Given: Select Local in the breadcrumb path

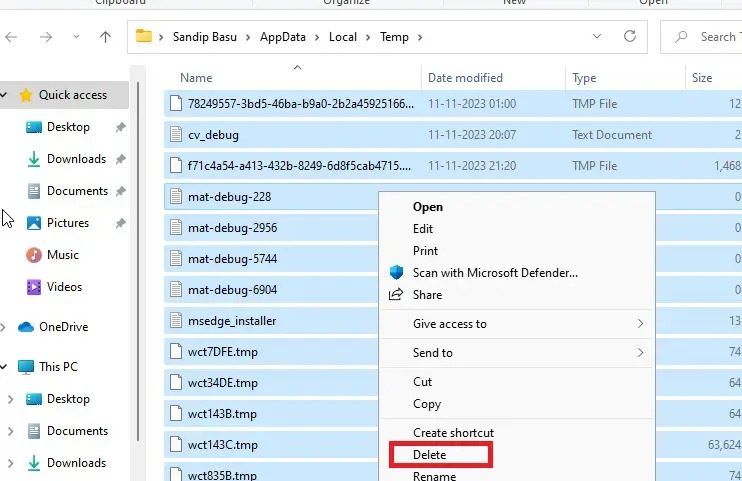Looking at the screenshot, I should (343, 37).
